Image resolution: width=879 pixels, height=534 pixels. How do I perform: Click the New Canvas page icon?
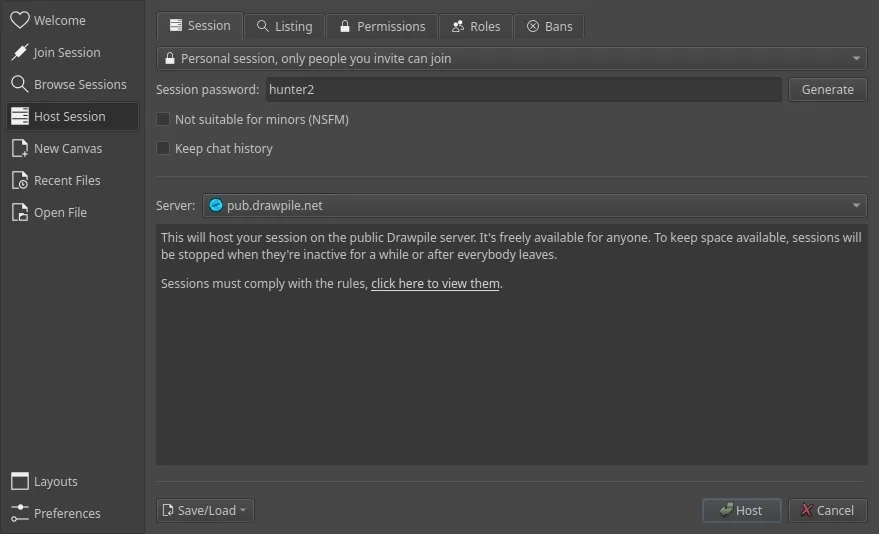[20, 148]
